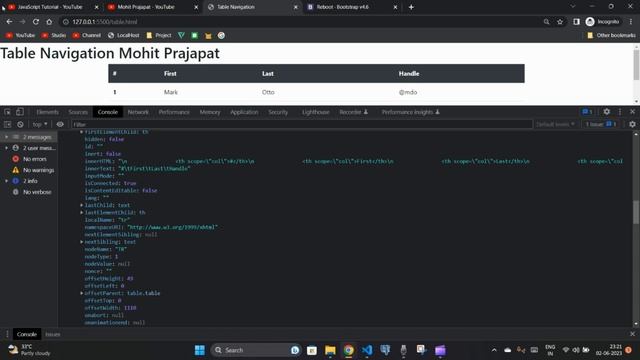Open Studio bookmark
This screenshot has height=360, width=640.
pyautogui.click(x=54, y=36)
